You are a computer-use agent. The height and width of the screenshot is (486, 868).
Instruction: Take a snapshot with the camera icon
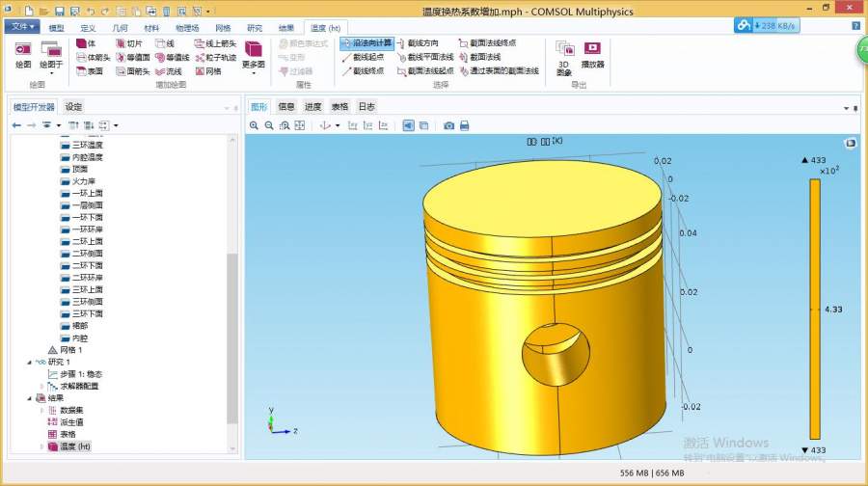448,125
